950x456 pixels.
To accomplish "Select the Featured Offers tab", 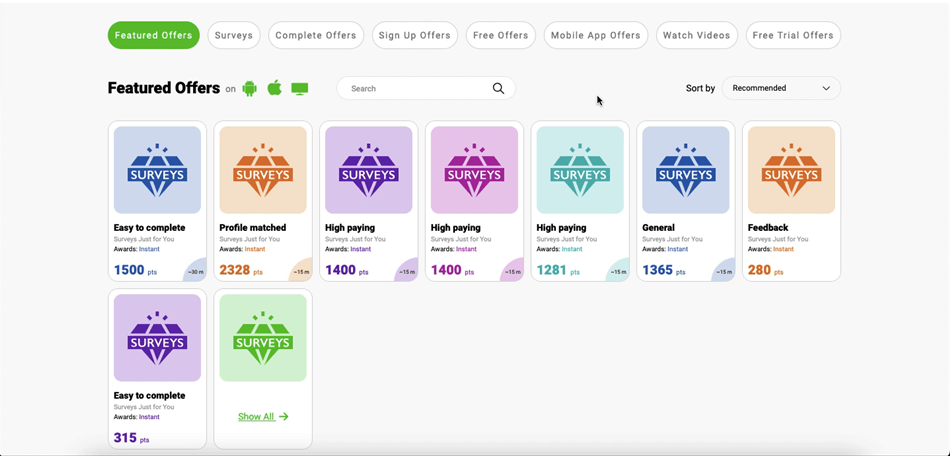I will pos(153,35).
